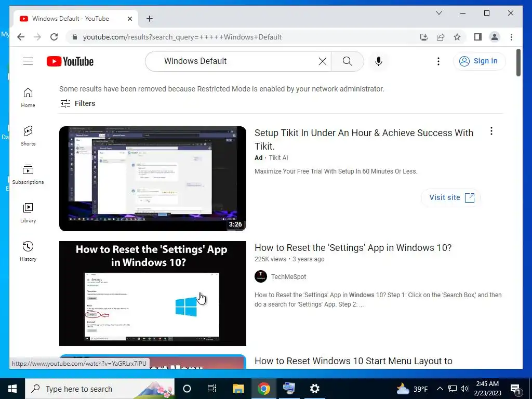The image size is (532, 399).
Task: Open Shorts in the sidebar
Action: pyautogui.click(x=28, y=136)
